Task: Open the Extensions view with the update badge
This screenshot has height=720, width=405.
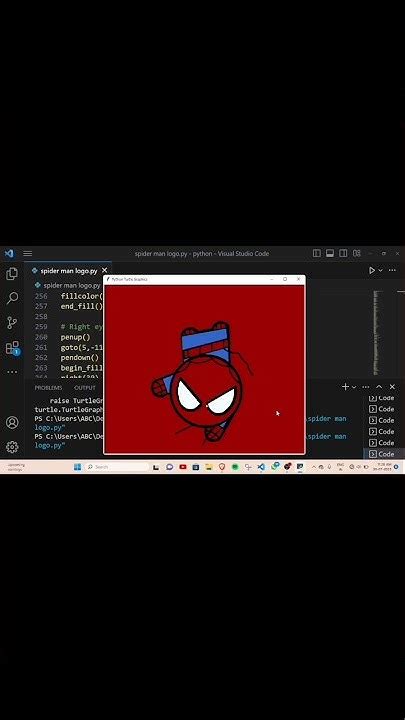Action: pyautogui.click(x=12, y=348)
